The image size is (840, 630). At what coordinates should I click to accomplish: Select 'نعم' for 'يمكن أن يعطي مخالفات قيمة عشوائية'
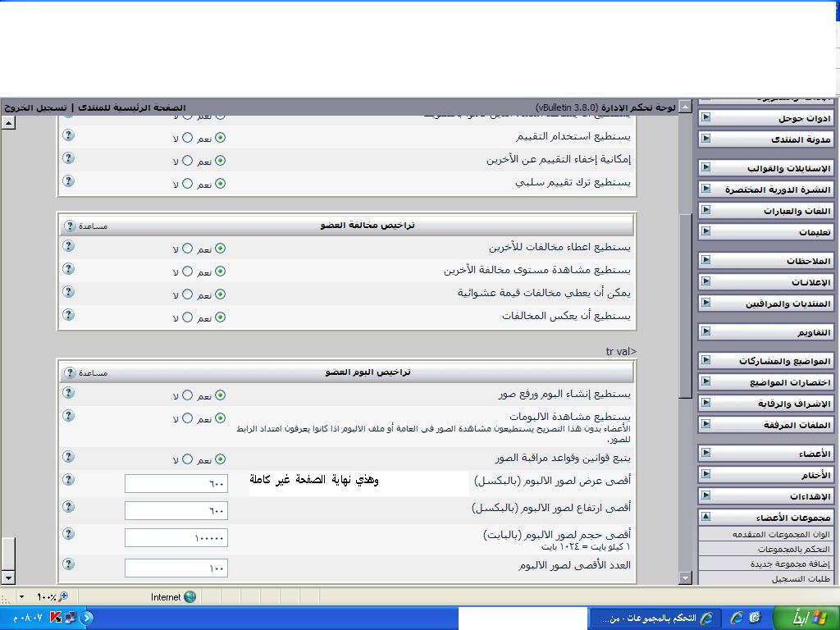(x=220, y=294)
